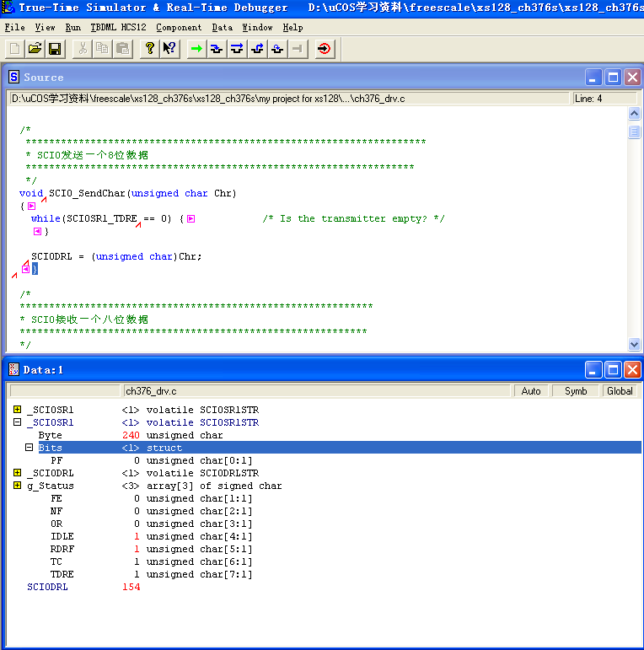Click the ch376_drv.c module field in Data
The image size is (644, 650).
tap(317, 391)
